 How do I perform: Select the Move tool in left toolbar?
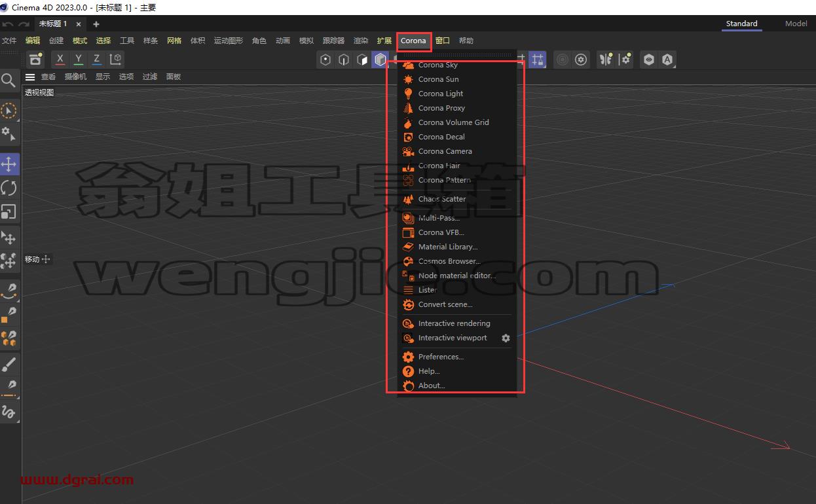click(x=9, y=164)
